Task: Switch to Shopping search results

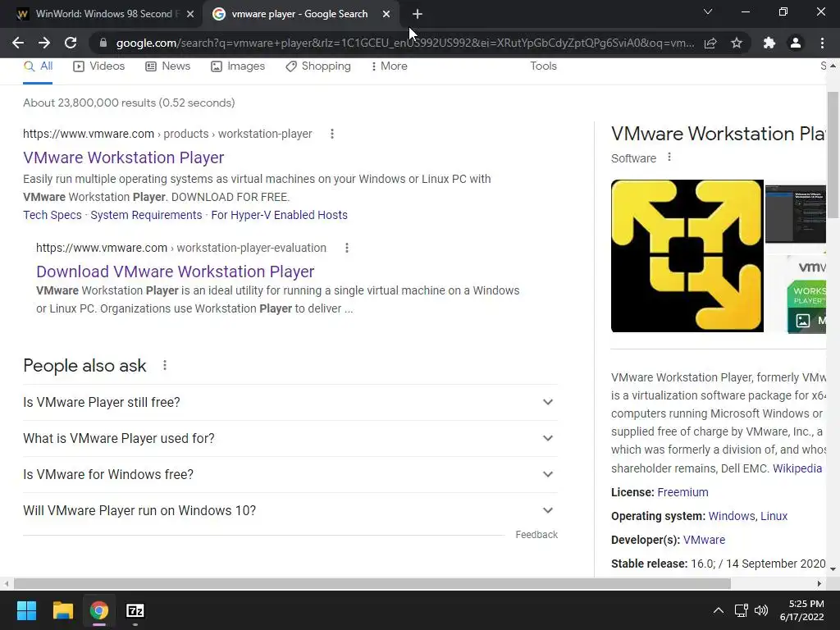Action: 318,66
